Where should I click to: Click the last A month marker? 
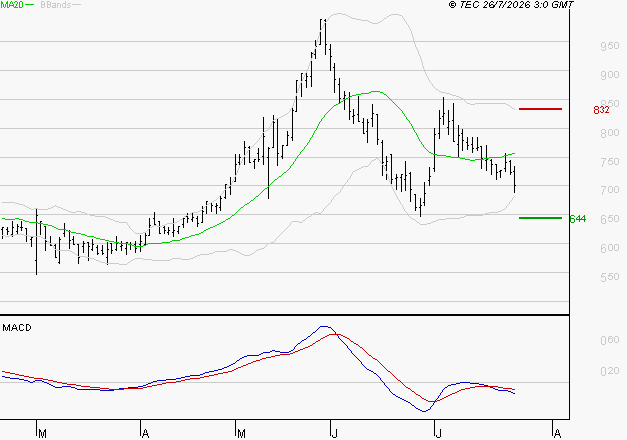tap(557, 434)
